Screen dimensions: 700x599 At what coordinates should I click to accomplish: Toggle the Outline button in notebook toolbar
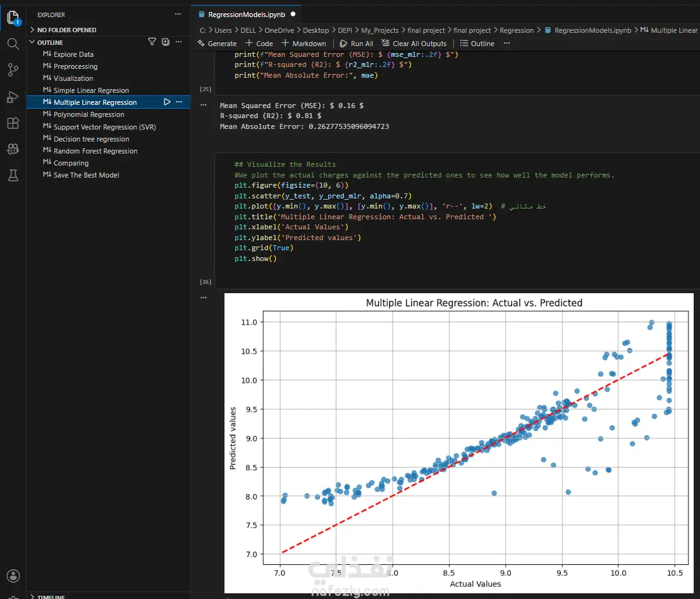[x=477, y=43]
